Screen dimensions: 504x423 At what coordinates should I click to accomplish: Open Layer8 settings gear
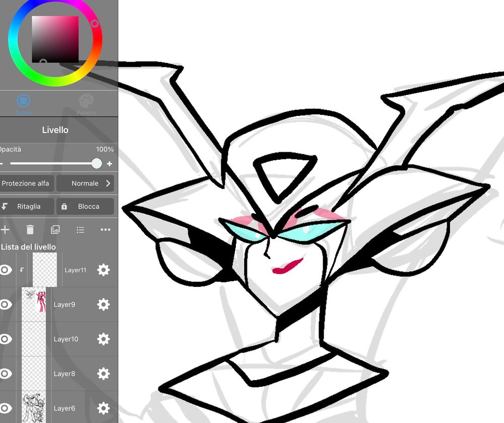(103, 374)
